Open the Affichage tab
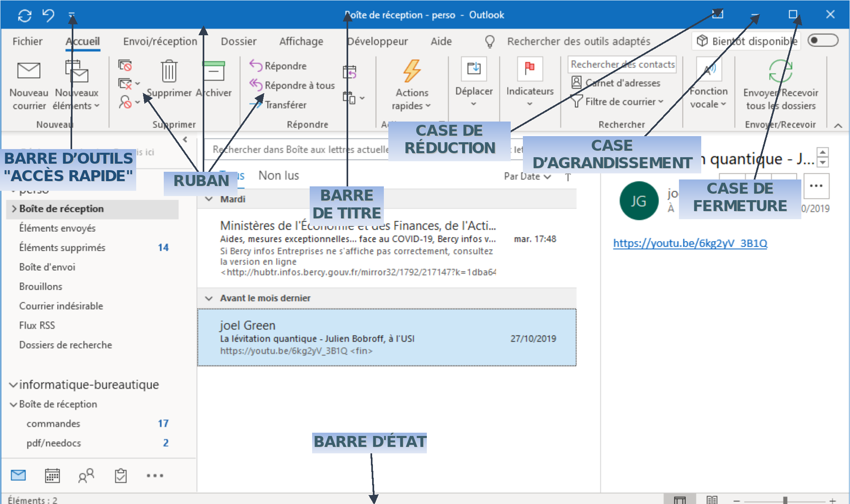Screen dimensions: 850x504 pyautogui.click(x=301, y=41)
